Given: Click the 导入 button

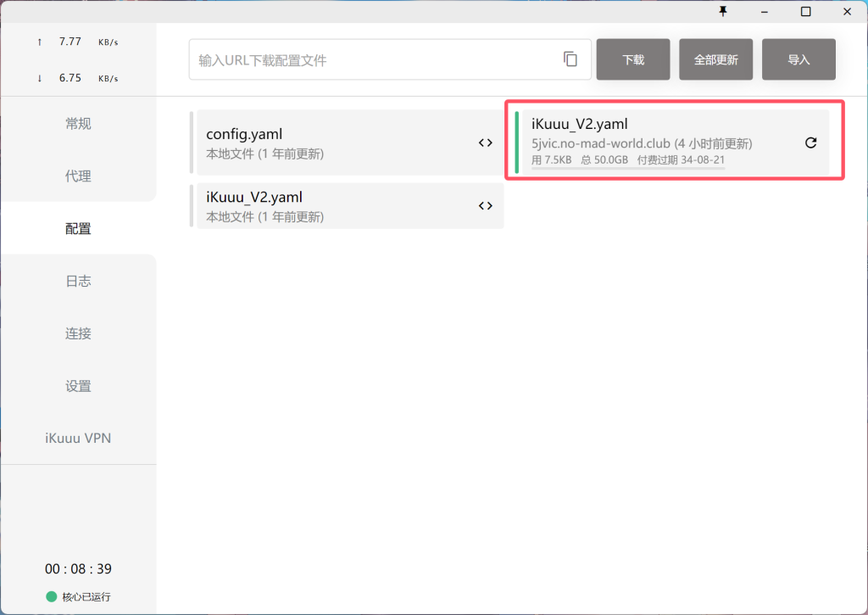Looking at the screenshot, I should pyautogui.click(x=798, y=59).
